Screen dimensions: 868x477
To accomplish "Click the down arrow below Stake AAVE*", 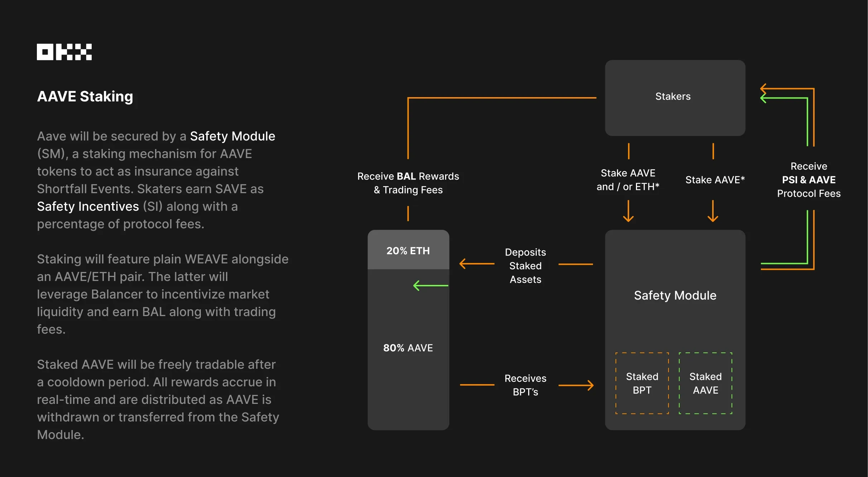I will coord(713,211).
